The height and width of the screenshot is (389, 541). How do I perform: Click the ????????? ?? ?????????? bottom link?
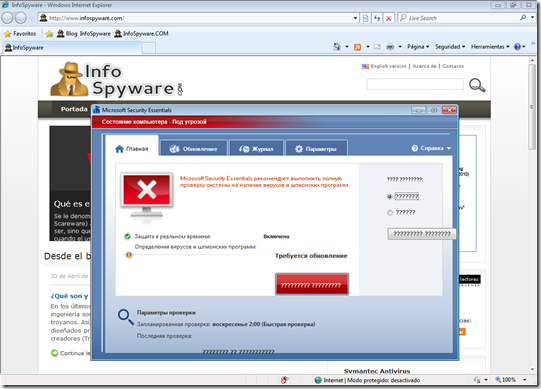coord(238,352)
